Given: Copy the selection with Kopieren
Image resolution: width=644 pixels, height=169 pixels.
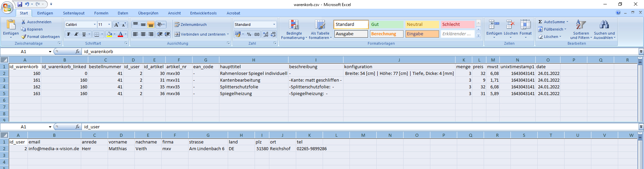Looking at the screenshot, I should (x=32, y=29).
